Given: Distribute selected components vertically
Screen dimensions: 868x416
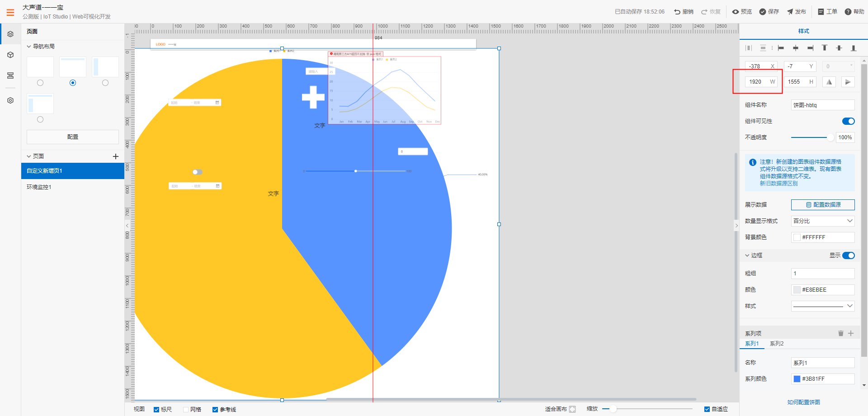Looking at the screenshot, I should pos(763,48).
